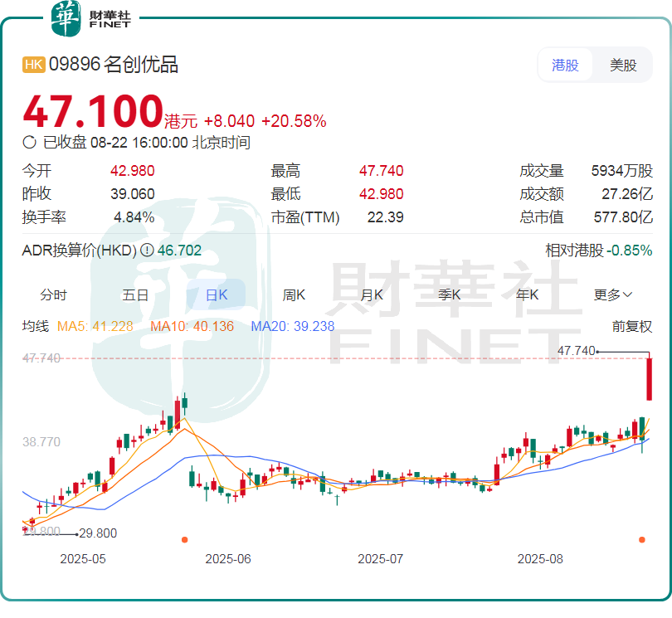Screen dimensions: 672x618
Task: Select the 周K chart tab
Action: coord(294,294)
